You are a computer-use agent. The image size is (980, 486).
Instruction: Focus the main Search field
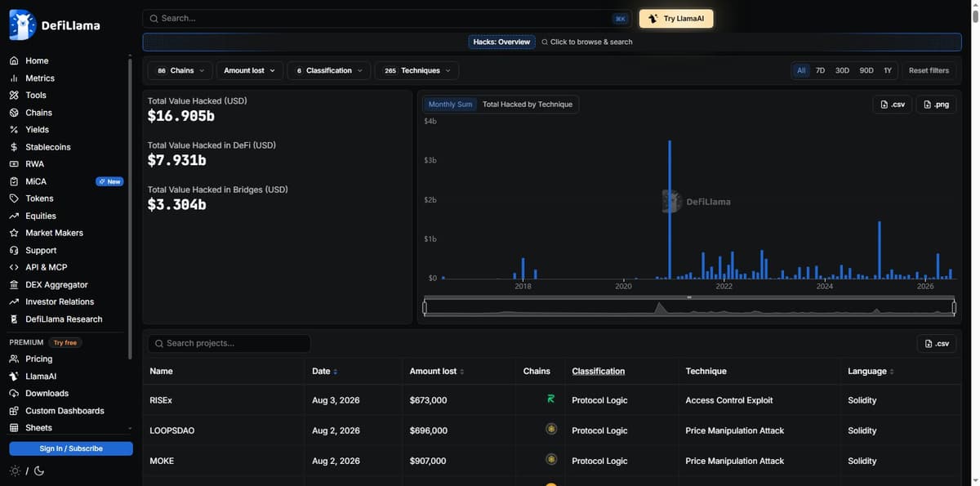coord(388,18)
